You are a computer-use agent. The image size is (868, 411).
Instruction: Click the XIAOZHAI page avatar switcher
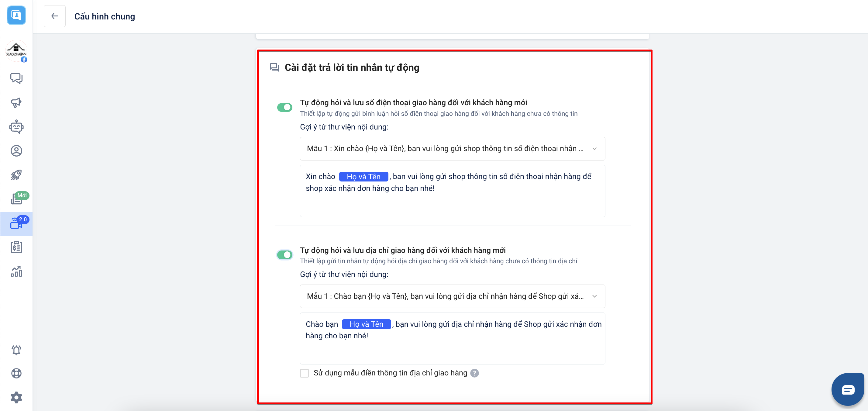tap(16, 51)
